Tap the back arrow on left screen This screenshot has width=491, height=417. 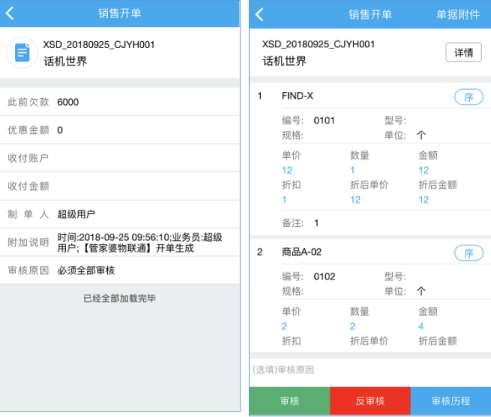pyautogui.click(x=10, y=13)
